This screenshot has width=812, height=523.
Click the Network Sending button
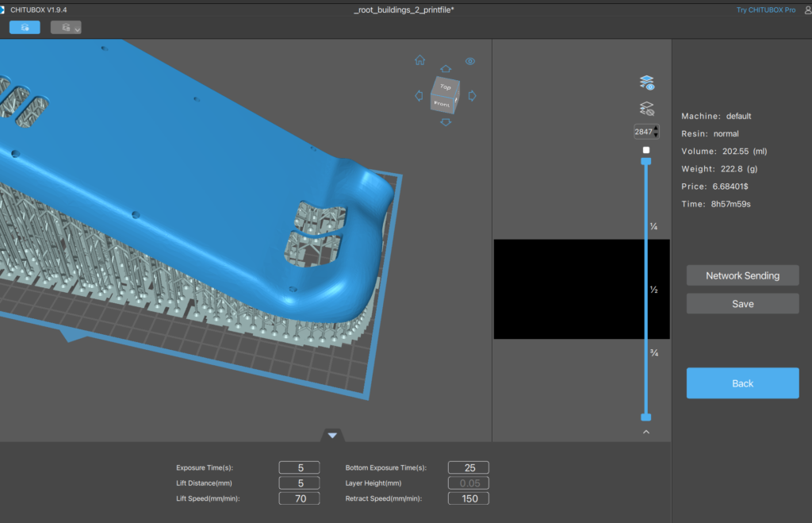click(x=742, y=275)
